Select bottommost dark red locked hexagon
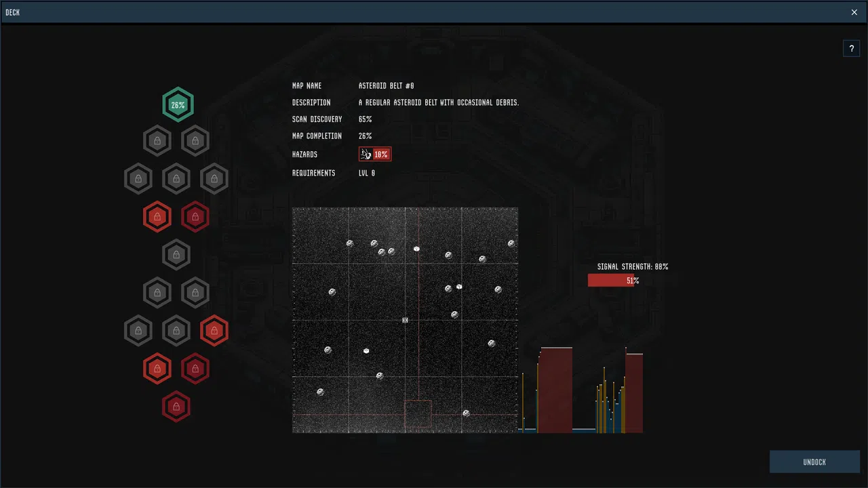The width and height of the screenshot is (868, 488). click(x=176, y=407)
